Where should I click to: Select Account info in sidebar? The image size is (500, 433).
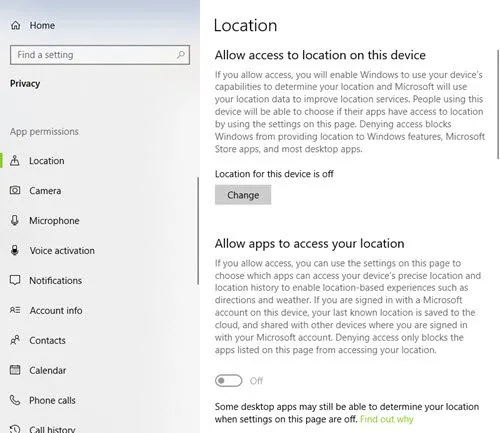point(56,310)
